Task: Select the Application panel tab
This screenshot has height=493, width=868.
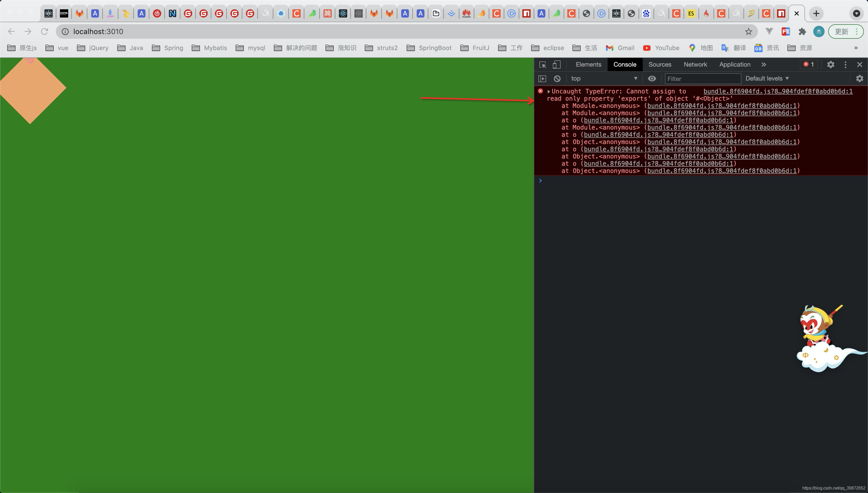Action: click(x=735, y=64)
